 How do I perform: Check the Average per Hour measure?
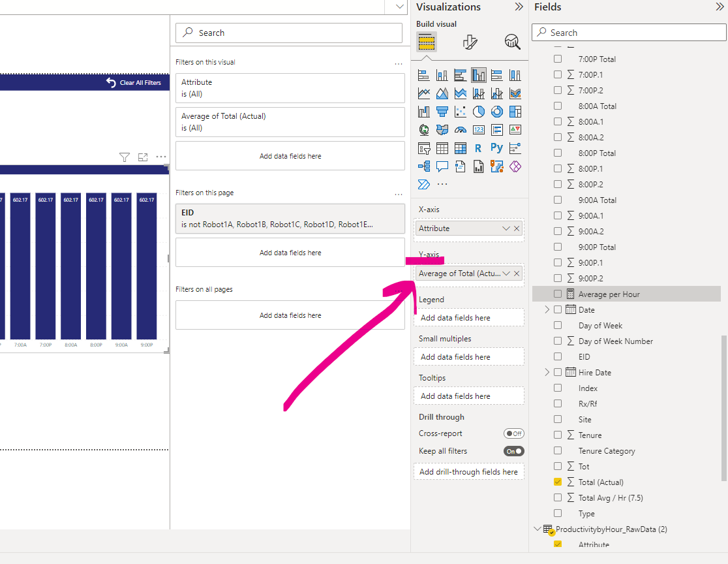pos(558,294)
